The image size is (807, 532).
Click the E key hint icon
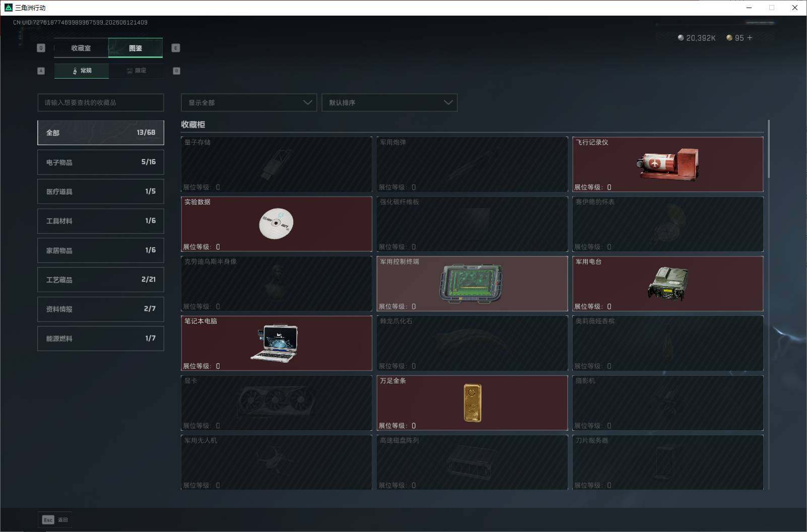pos(176,48)
